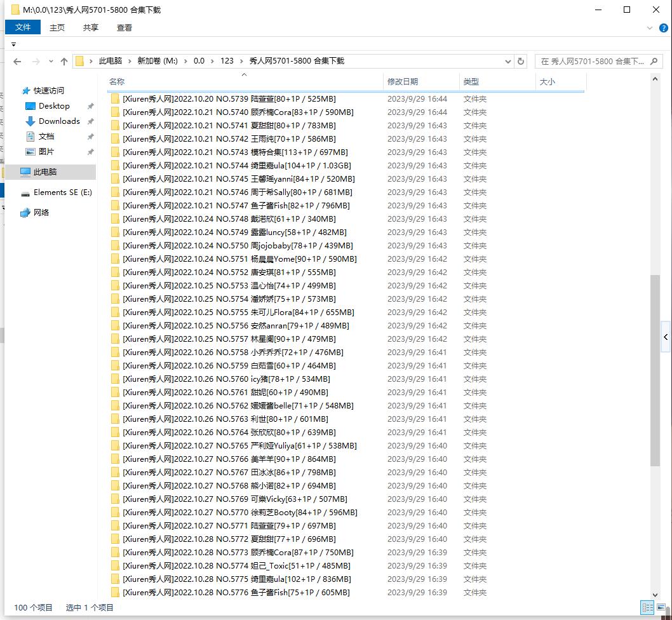This screenshot has height=620, width=672.
Task: Switch to the 主页 tab
Action: [57, 27]
